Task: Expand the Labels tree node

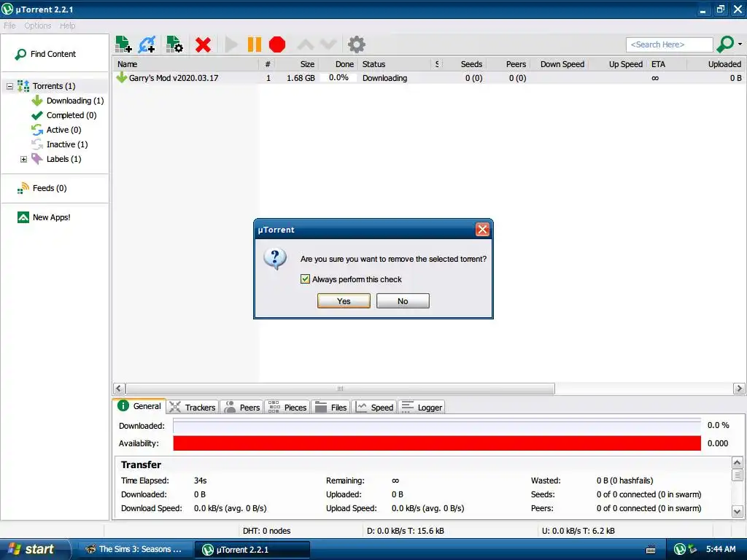Action: tap(23, 159)
